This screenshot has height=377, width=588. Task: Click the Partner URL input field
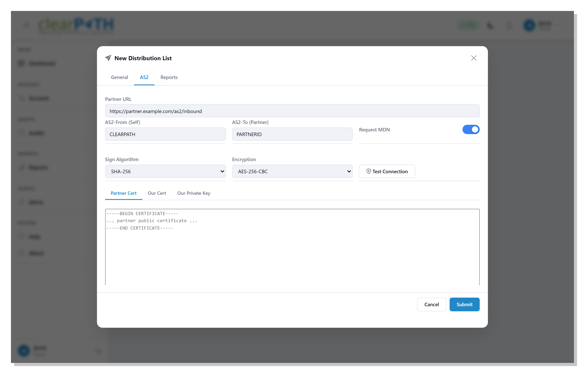point(292,111)
